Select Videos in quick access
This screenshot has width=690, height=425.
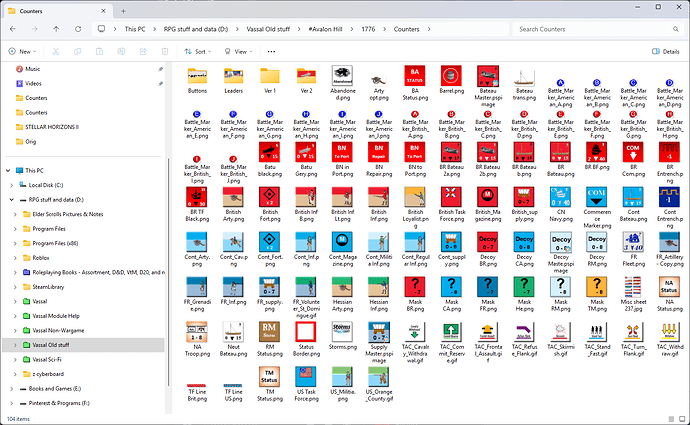33,84
